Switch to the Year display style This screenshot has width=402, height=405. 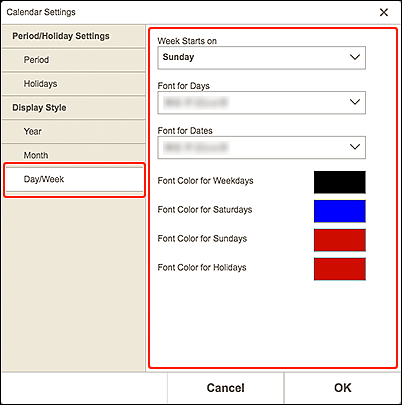tap(74, 131)
